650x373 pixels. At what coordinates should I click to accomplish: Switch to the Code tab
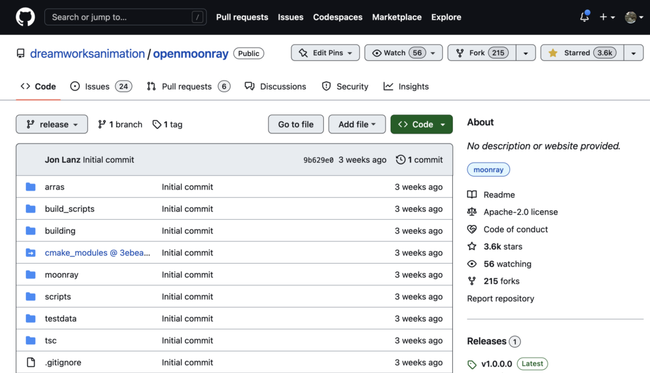pos(38,86)
